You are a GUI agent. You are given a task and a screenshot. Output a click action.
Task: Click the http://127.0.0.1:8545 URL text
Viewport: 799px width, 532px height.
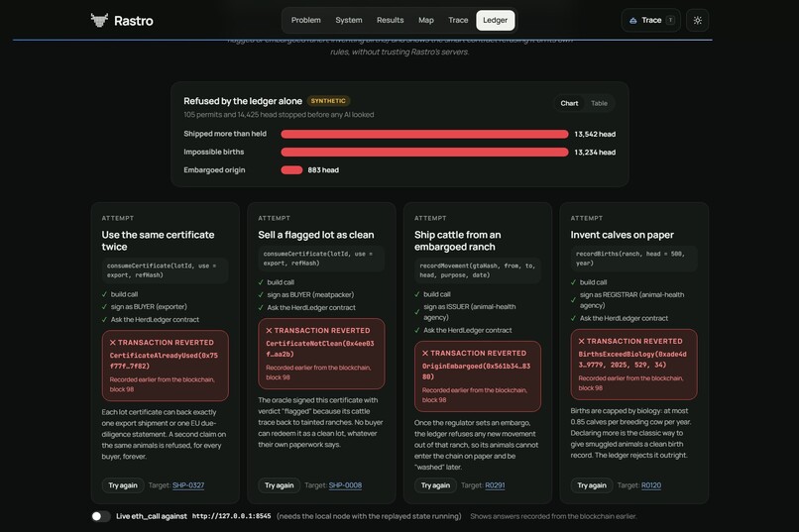[231, 516]
